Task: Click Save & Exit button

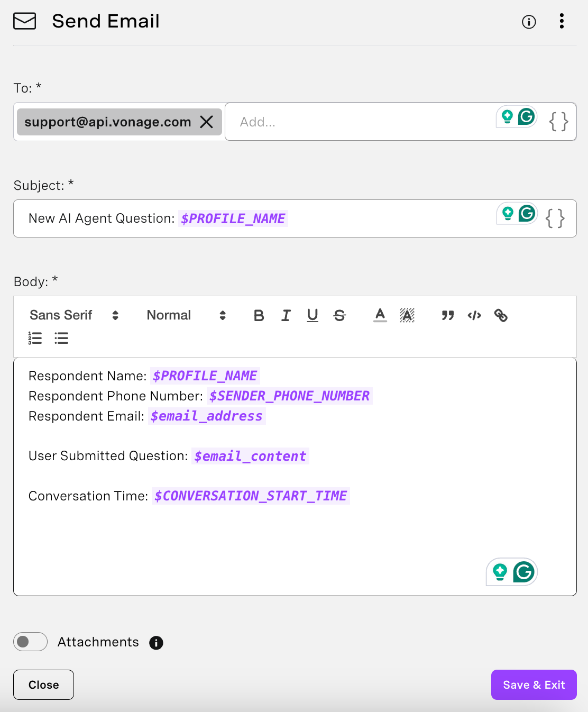Action: pos(534,684)
